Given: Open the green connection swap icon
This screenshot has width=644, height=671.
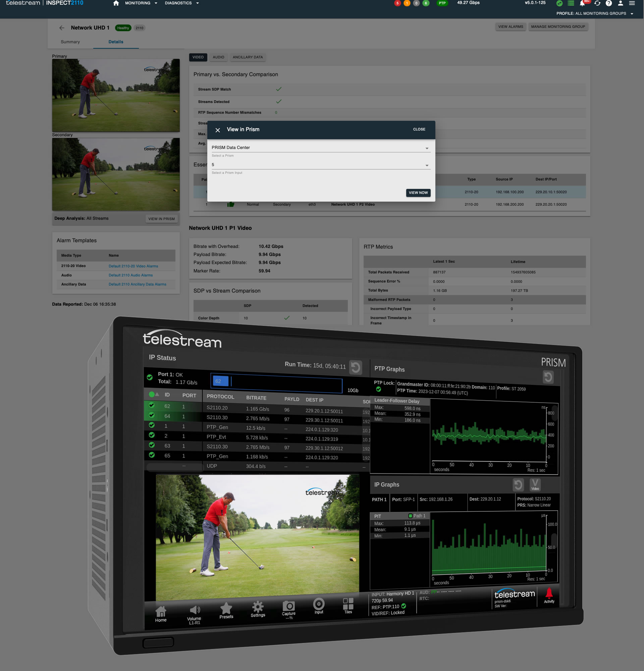Looking at the screenshot, I should [559, 3].
